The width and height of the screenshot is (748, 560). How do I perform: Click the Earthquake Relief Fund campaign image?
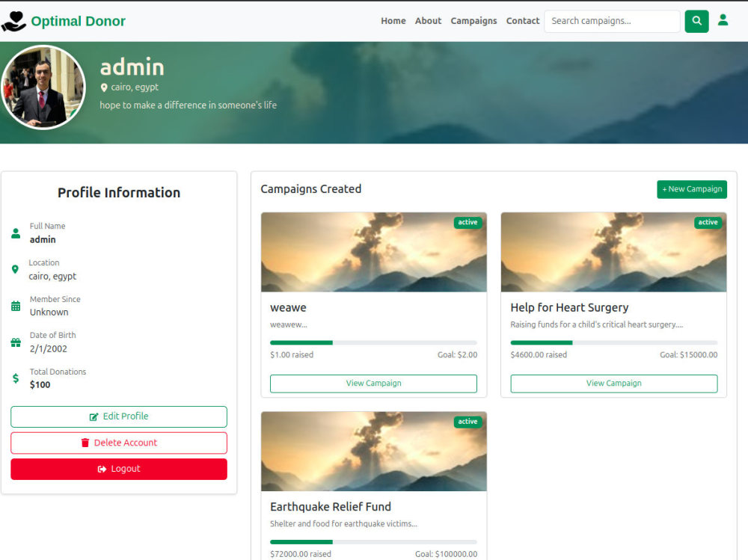(373, 452)
